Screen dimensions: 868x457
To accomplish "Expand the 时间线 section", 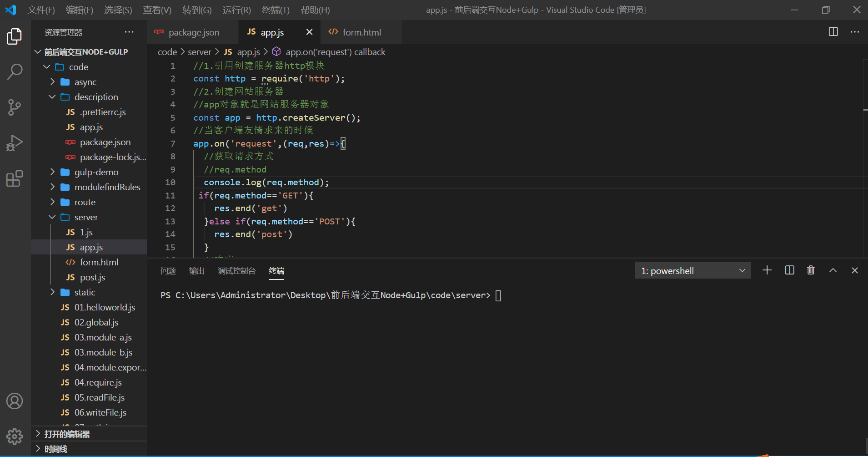I will [x=89, y=449].
